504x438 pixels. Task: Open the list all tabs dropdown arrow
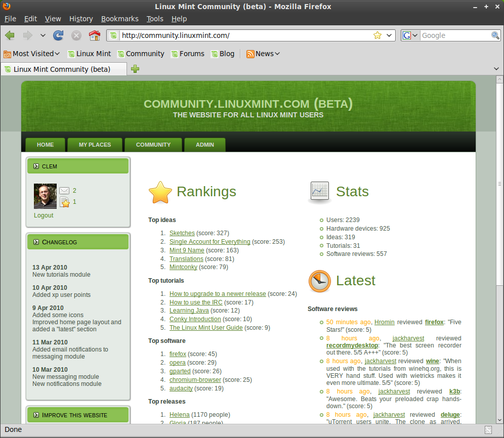tap(496, 69)
